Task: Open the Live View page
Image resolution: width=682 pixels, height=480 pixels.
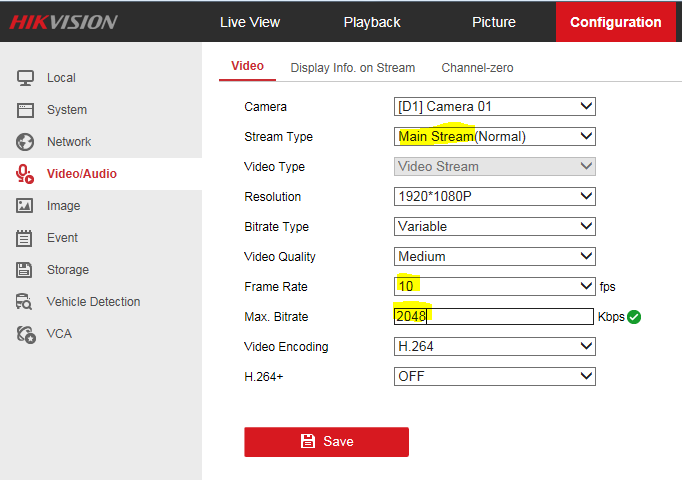Action: (250, 22)
